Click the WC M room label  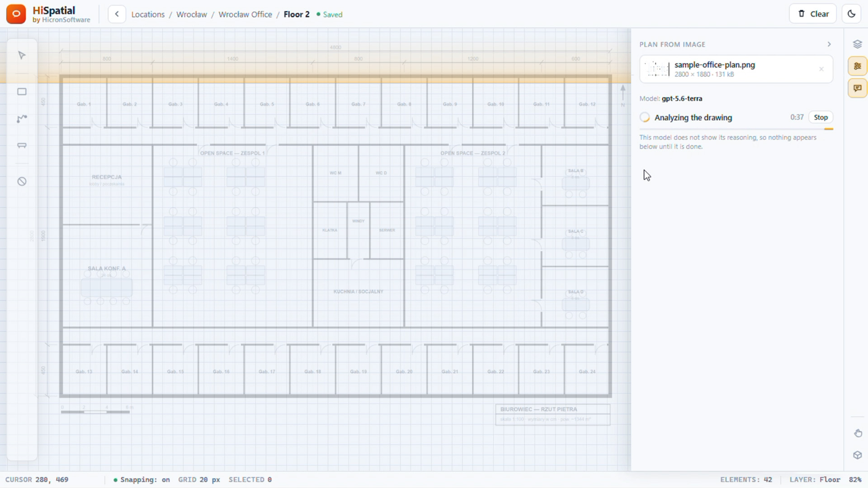coord(335,173)
